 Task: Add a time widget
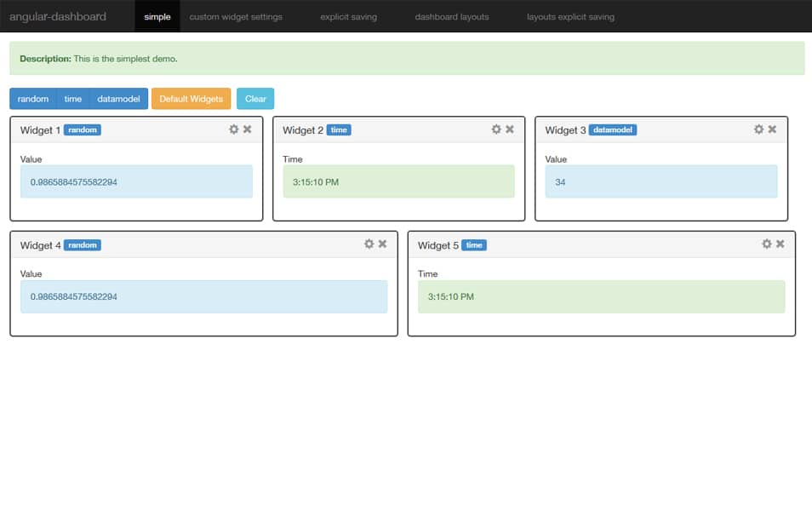[72, 98]
